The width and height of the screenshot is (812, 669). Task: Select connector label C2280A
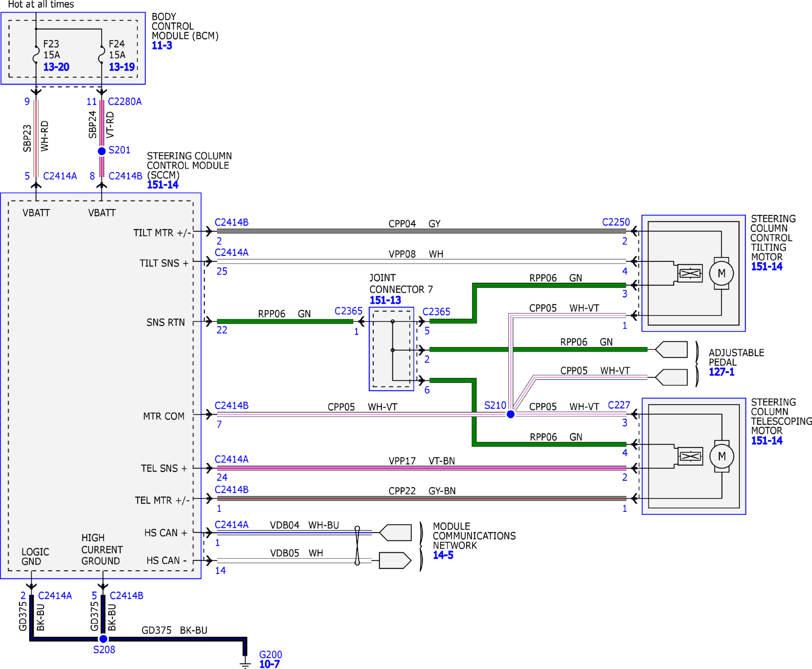click(125, 102)
